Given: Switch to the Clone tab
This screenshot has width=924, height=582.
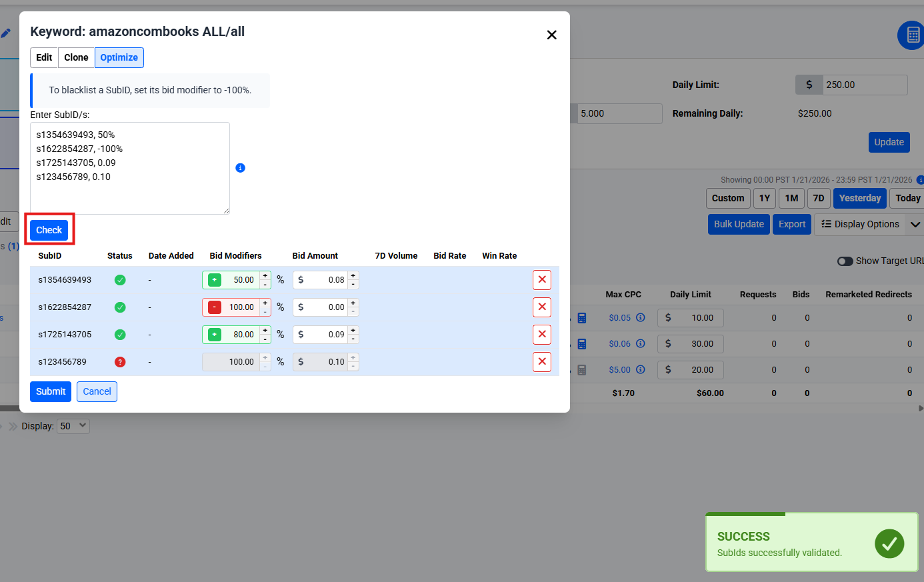Looking at the screenshot, I should 76,58.
